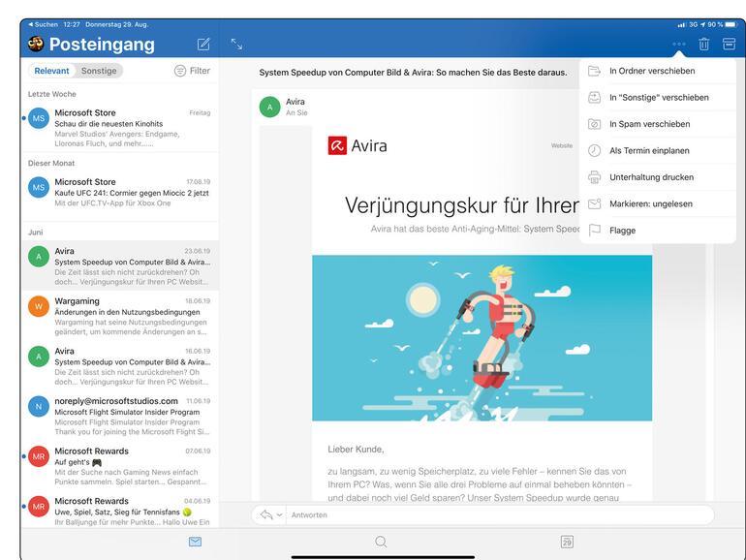Click the battery indicator in status bar

tap(730, 24)
